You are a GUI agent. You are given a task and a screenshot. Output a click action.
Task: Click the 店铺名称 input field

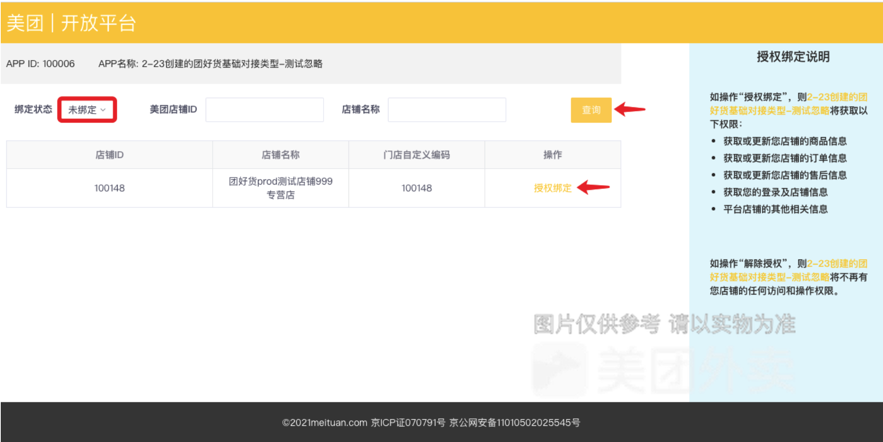click(447, 110)
